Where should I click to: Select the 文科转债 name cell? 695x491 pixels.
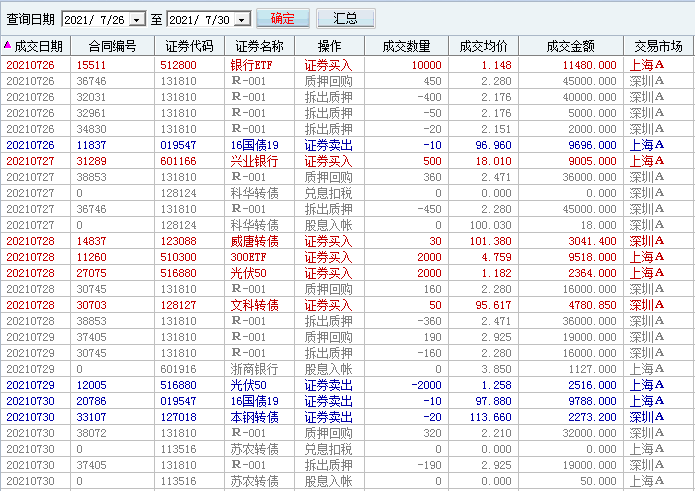[x=254, y=305]
